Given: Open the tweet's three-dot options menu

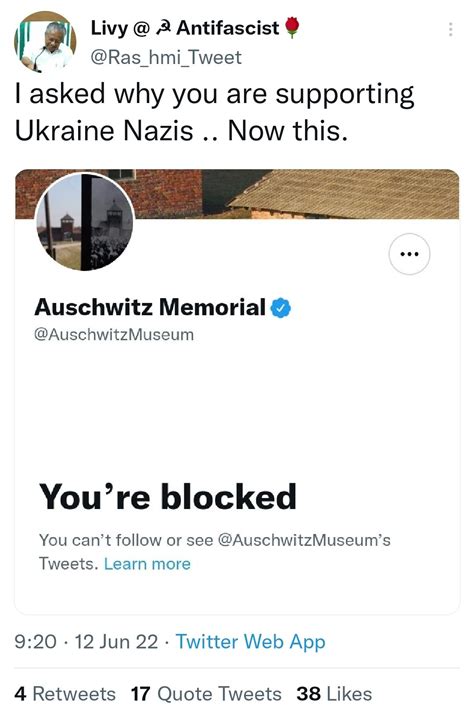Looking at the screenshot, I should tap(450, 30).
